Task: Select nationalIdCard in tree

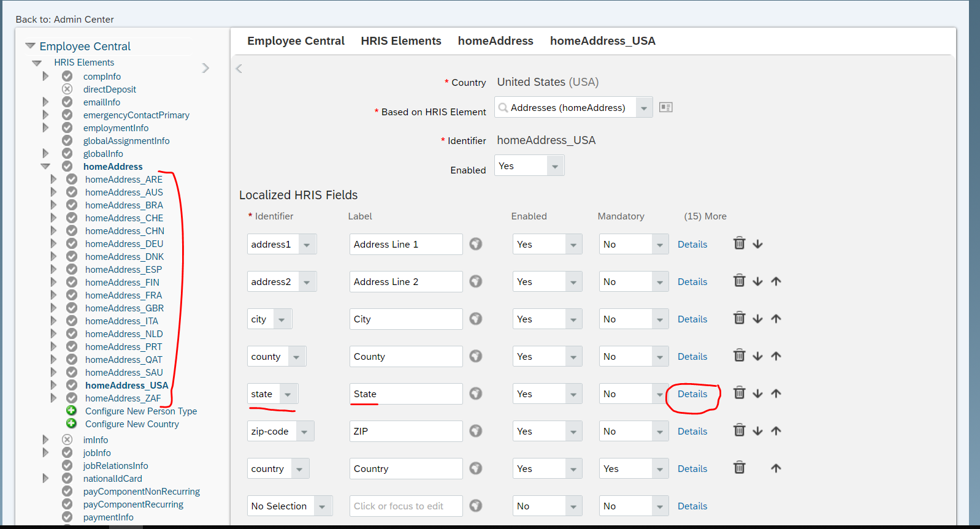Action: click(113, 478)
